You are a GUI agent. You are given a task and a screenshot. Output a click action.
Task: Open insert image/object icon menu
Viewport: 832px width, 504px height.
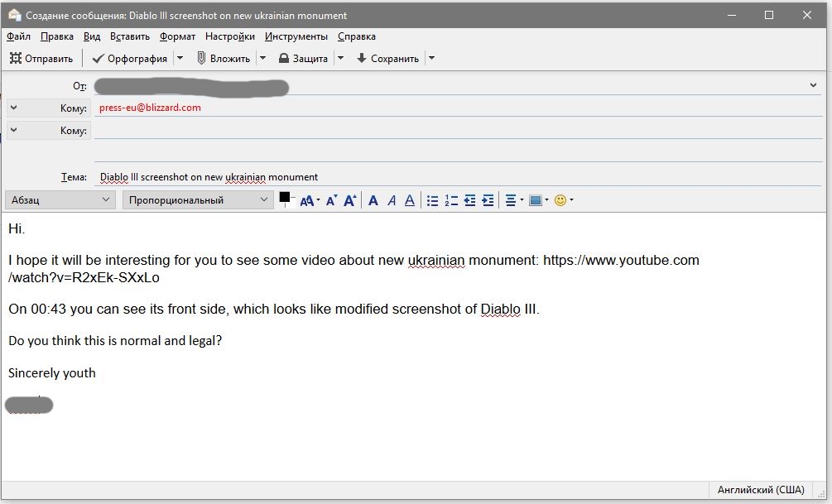point(539,200)
